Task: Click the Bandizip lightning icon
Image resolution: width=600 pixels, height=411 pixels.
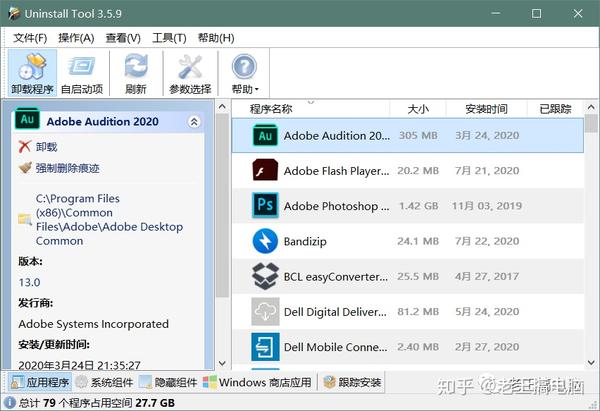Action: tap(265, 241)
